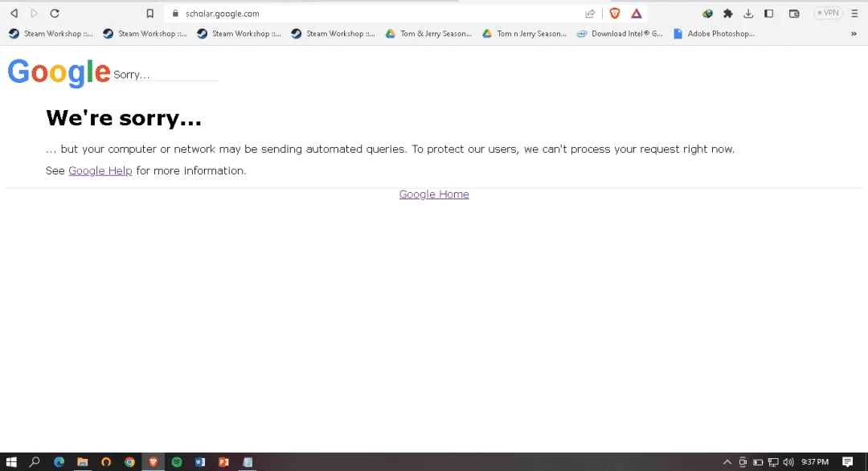
Task: Open the Brave Rewards triangle icon
Action: point(637,14)
